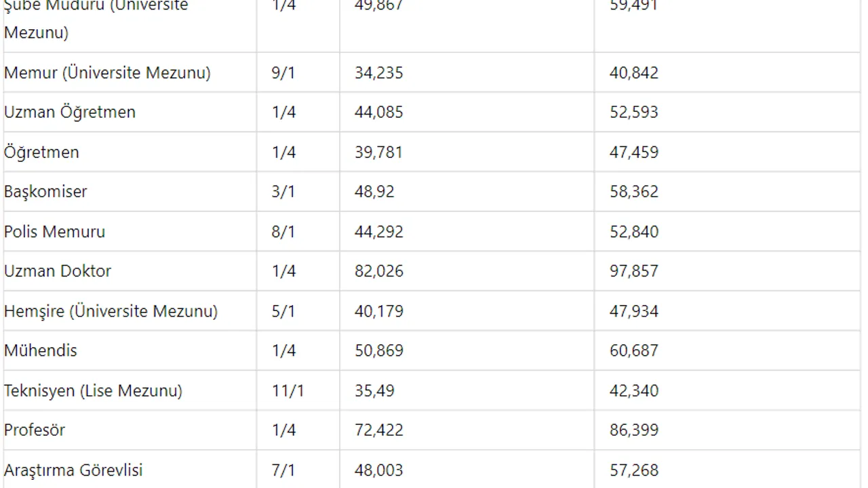Select the degree cell 11/1
Image resolution: width=868 pixels, height=488 pixels.
point(288,390)
